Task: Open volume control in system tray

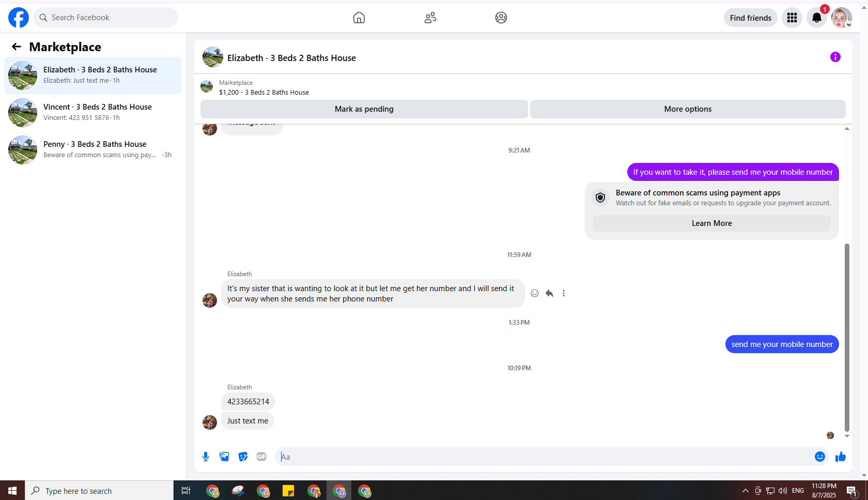Action: (783, 491)
